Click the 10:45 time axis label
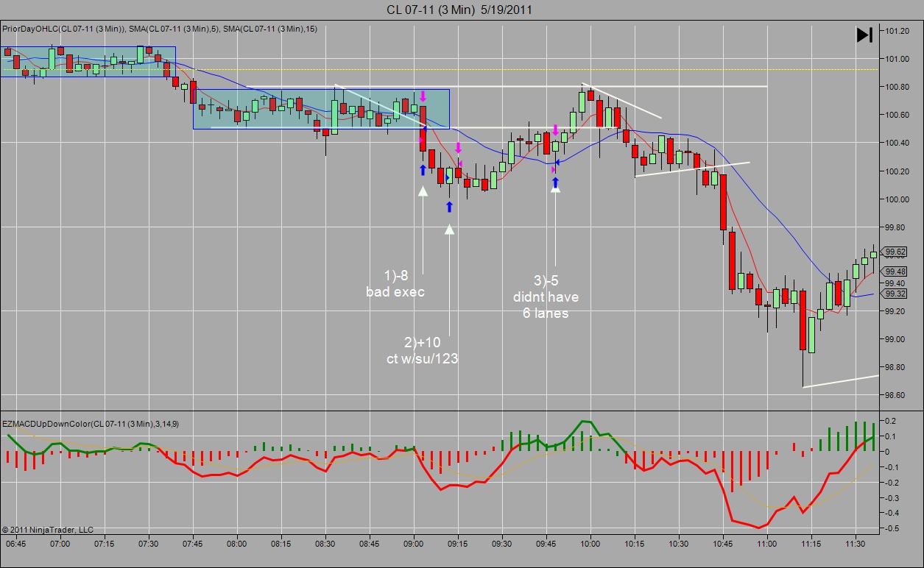The height and width of the screenshot is (568, 924). click(x=722, y=544)
